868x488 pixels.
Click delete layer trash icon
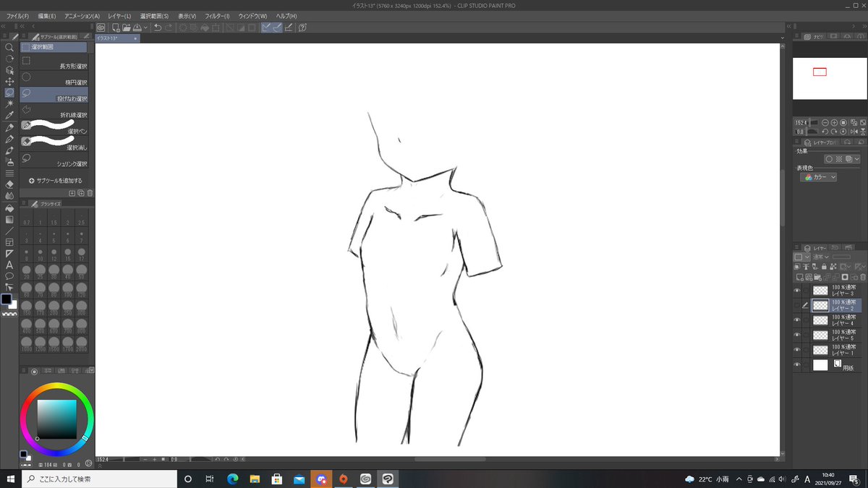862,277
